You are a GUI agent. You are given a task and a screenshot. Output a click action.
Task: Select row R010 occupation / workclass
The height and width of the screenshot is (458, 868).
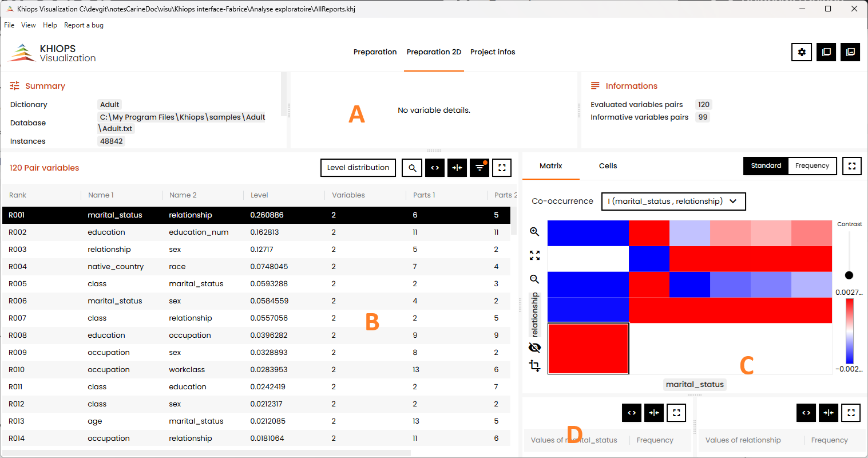tap(256, 370)
